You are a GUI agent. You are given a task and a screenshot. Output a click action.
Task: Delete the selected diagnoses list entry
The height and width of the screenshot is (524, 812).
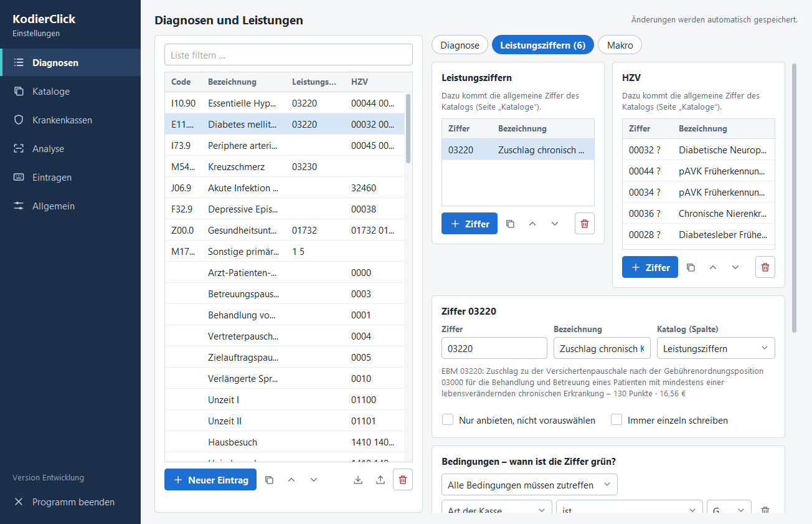tap(403, 480)
